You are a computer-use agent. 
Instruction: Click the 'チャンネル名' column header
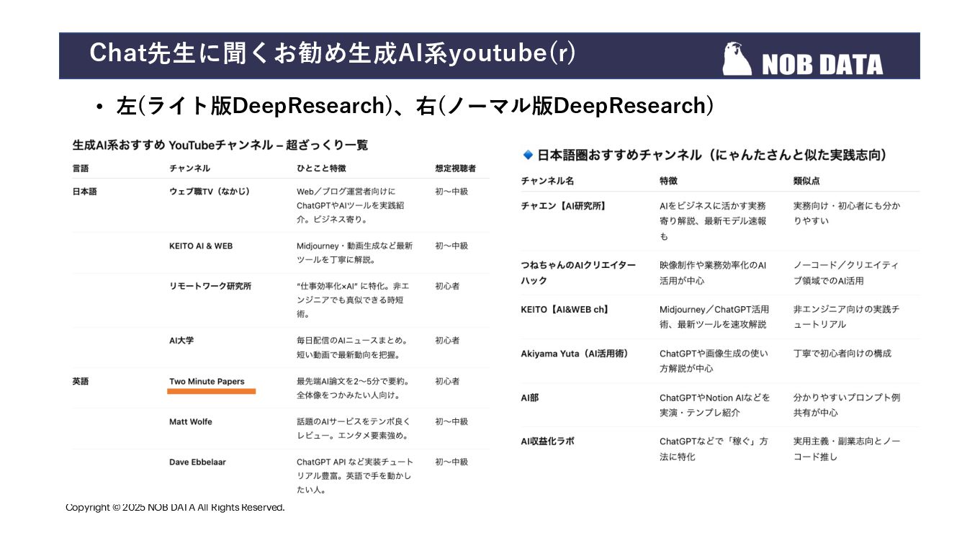(547, 181)
